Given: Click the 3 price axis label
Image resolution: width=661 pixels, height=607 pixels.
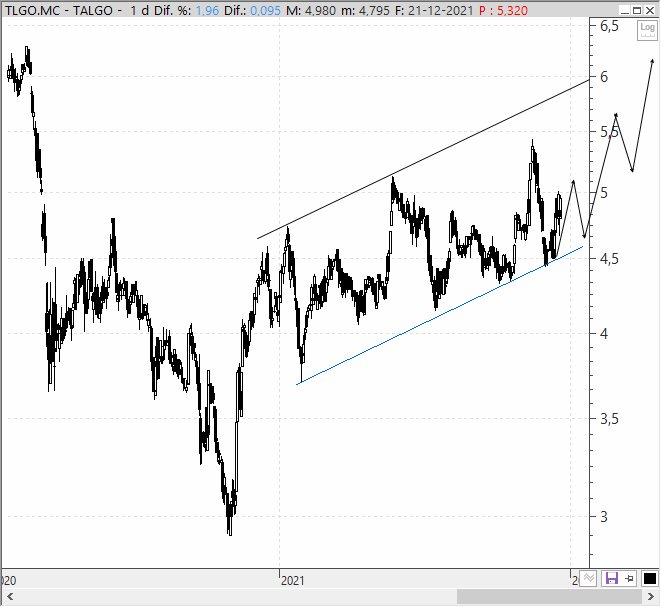Looking at the screenshot, I should (604, 516).
